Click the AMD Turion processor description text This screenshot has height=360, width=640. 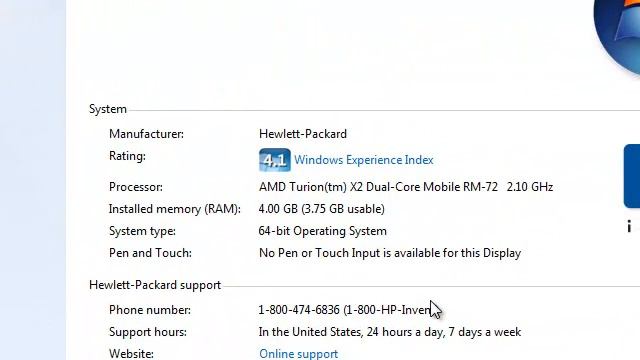[406, 187]
